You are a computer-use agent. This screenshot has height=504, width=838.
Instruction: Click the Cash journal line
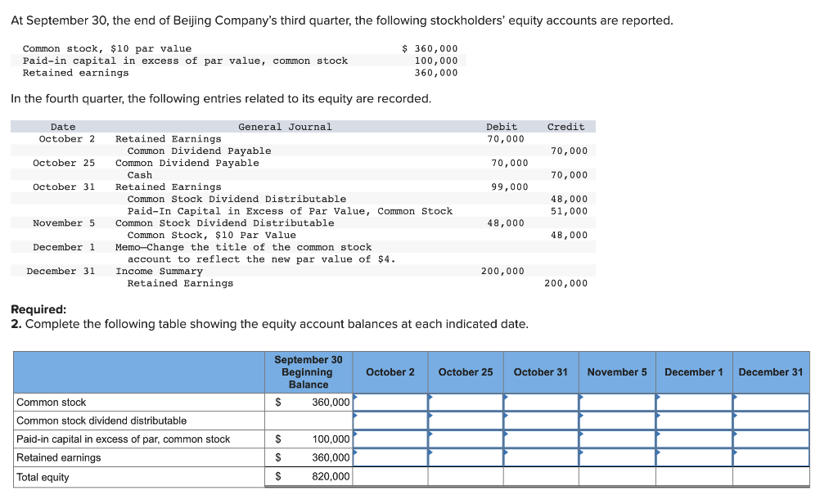point(139,175)
